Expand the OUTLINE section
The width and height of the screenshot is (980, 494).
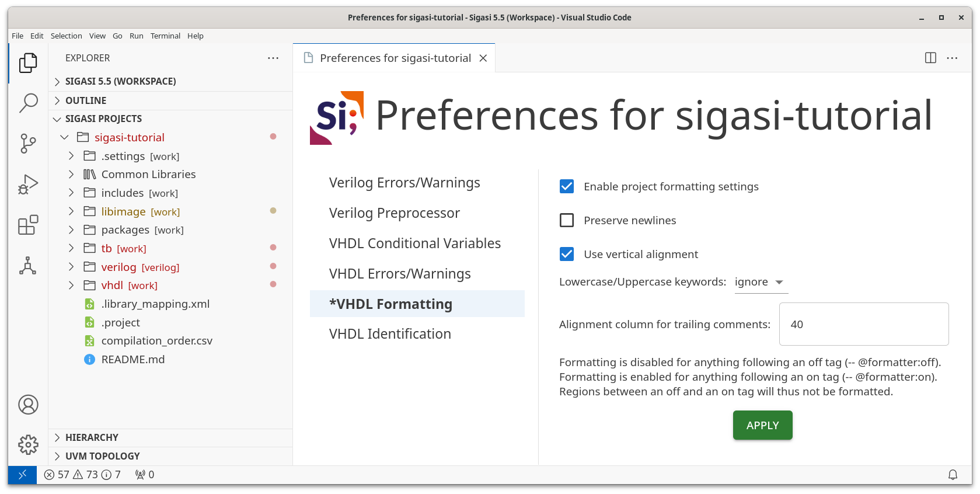coord(57,100)
